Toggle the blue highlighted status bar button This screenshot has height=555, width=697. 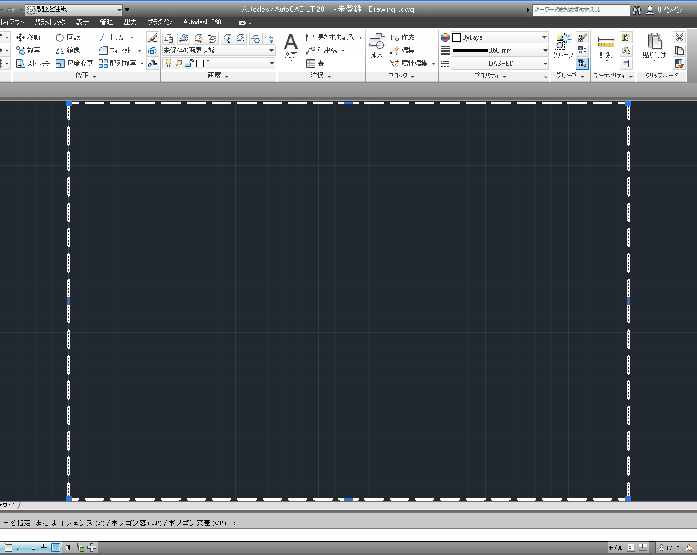56,547
